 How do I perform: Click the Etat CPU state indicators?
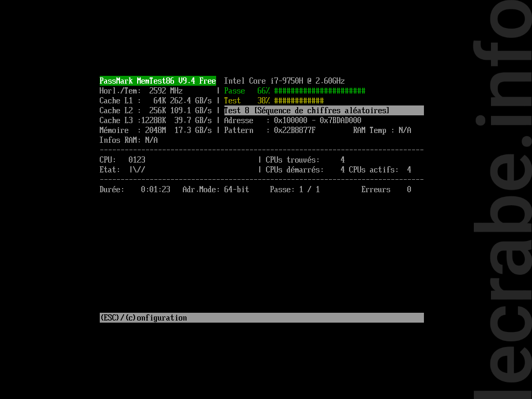click(122, 169)
